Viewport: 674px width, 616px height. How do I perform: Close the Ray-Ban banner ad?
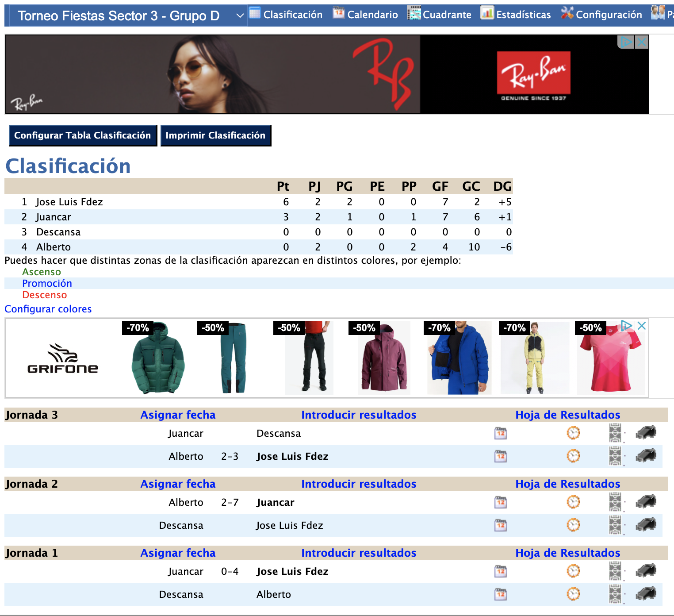pyautogui.click(x=642, y=42)
